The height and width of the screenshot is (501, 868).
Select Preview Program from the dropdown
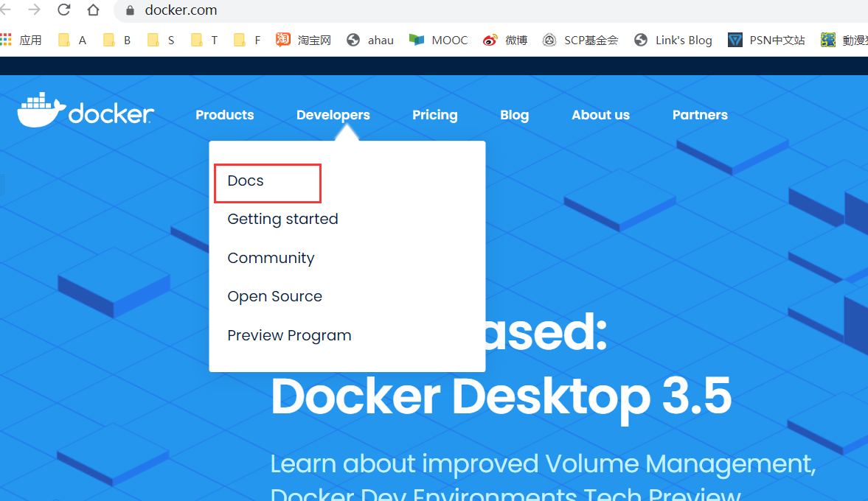[x=289, y=335]
